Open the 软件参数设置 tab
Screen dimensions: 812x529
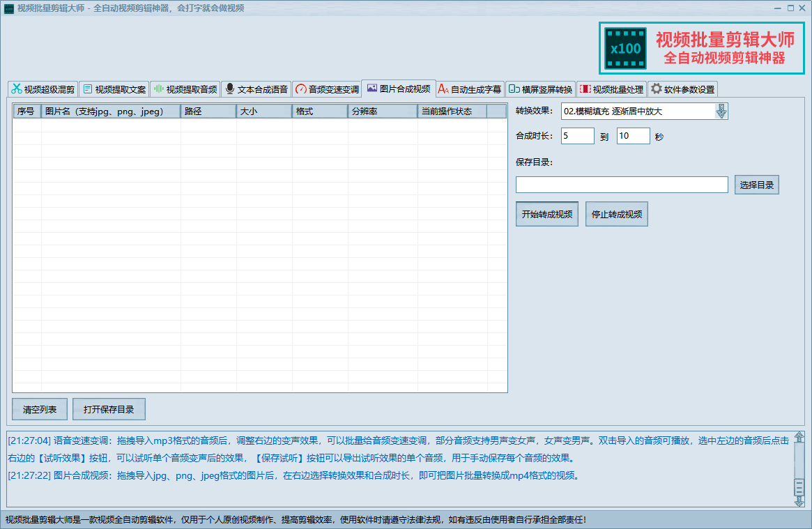(x=683, y=89)
